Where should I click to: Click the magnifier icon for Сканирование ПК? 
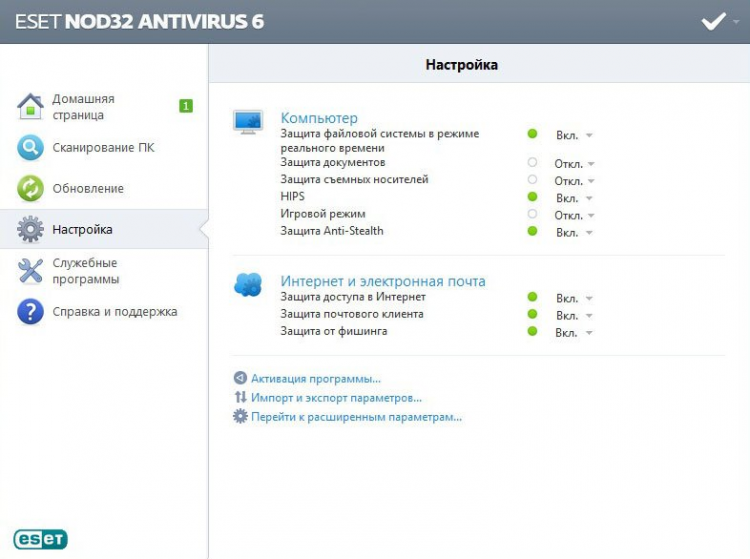(30, 147)
